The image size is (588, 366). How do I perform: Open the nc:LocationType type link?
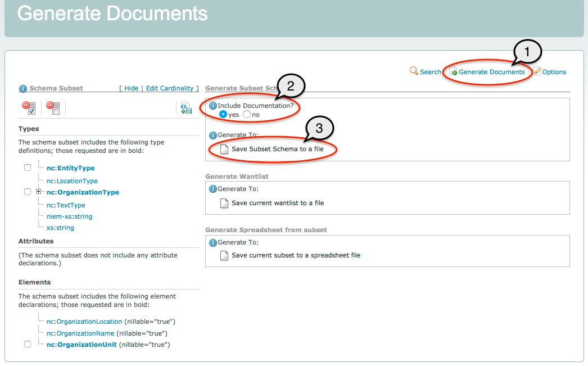(72, 181)
